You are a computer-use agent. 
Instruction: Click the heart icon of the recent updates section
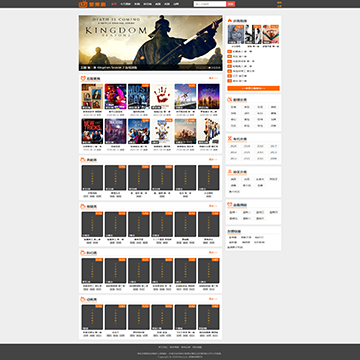coord(83,79)
